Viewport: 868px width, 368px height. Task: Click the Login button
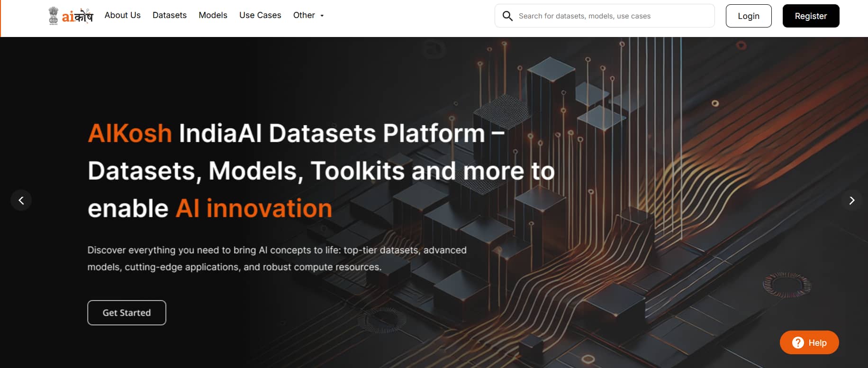(749, 16)
